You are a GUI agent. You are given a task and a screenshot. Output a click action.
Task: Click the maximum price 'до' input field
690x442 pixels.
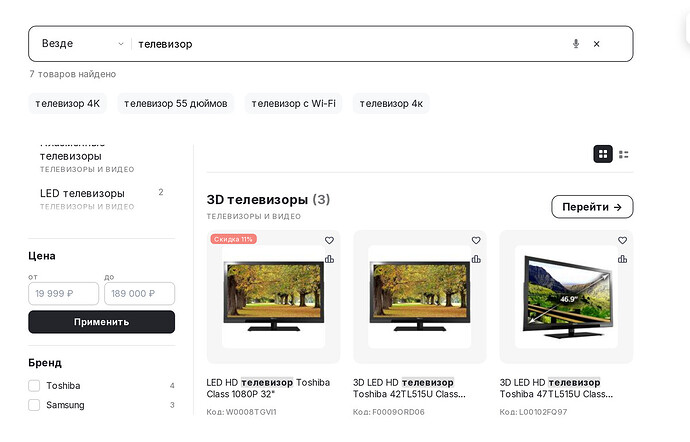[139, 294]
